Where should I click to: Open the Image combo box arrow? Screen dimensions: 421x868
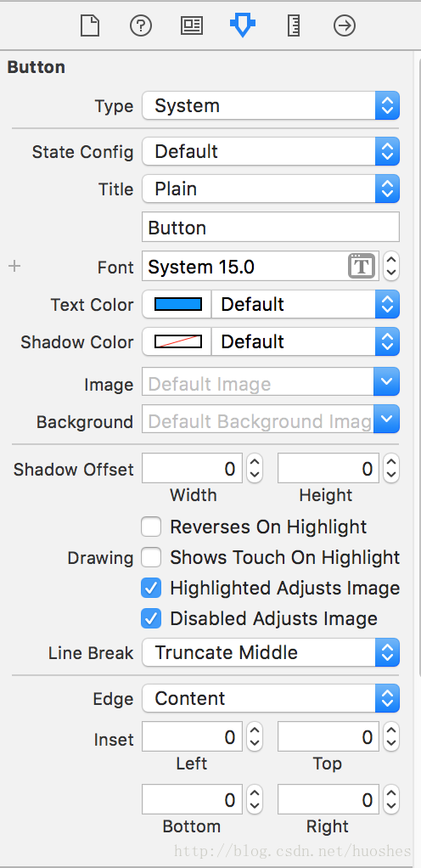(387, 382)
